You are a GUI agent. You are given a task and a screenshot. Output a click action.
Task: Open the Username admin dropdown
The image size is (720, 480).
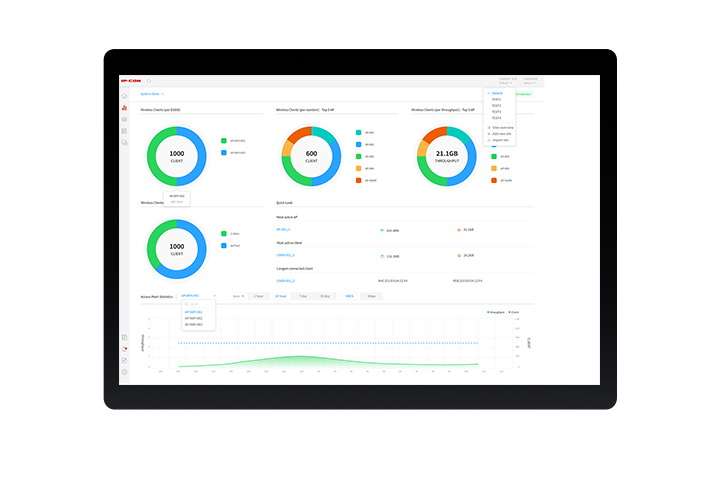530,81
